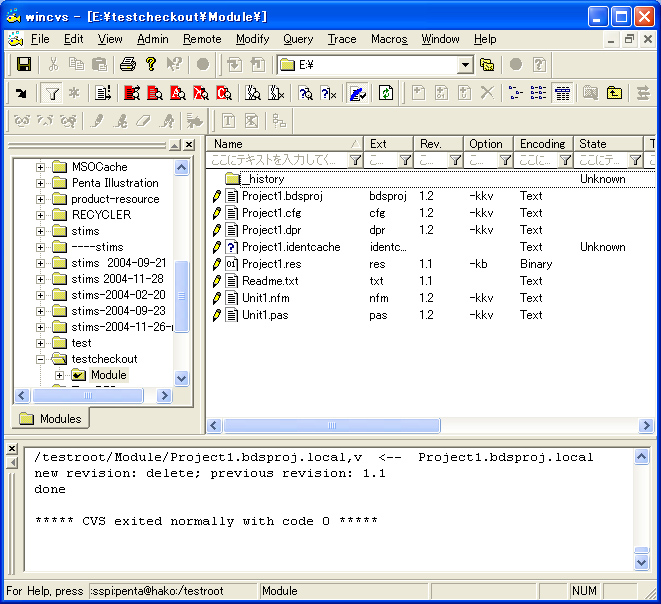The height and width of the screenshot is (604, 661).
Task: Click the file list horizontal scrollbar thumb
Action: click(332, 425)
